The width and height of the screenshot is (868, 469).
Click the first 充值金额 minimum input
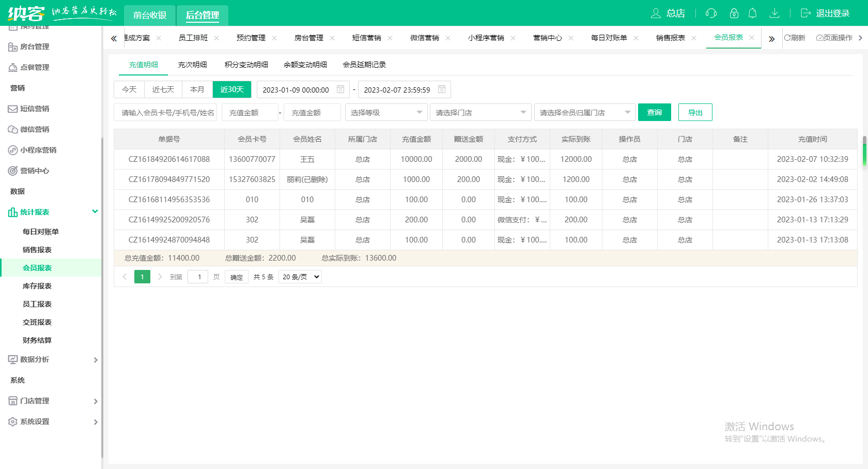pyautogui.click(x=250, y=112)
